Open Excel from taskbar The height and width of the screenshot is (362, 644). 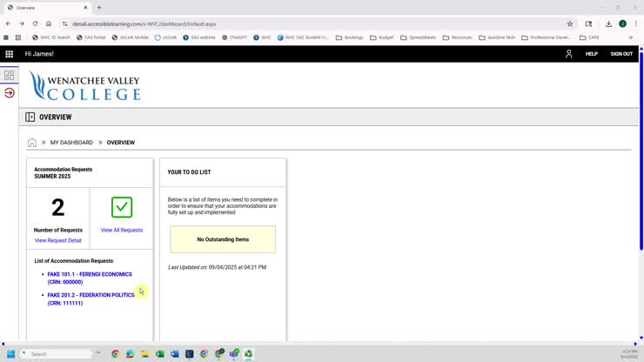(159, 354)
